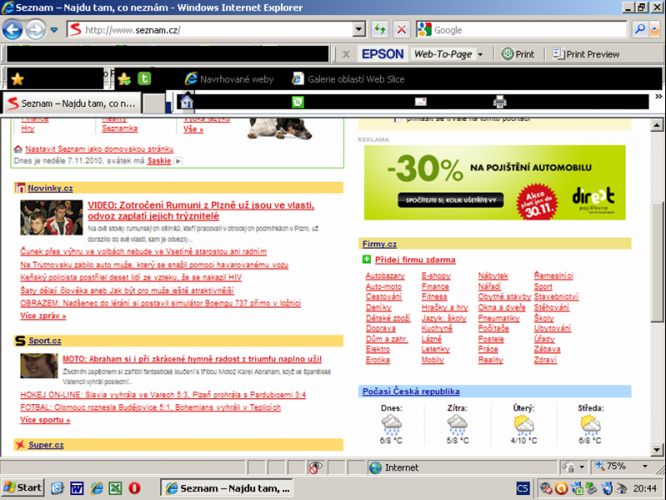Open MOTO: Abraham headline link
Screen dimensions: 666x500
[x=192, y=359]
